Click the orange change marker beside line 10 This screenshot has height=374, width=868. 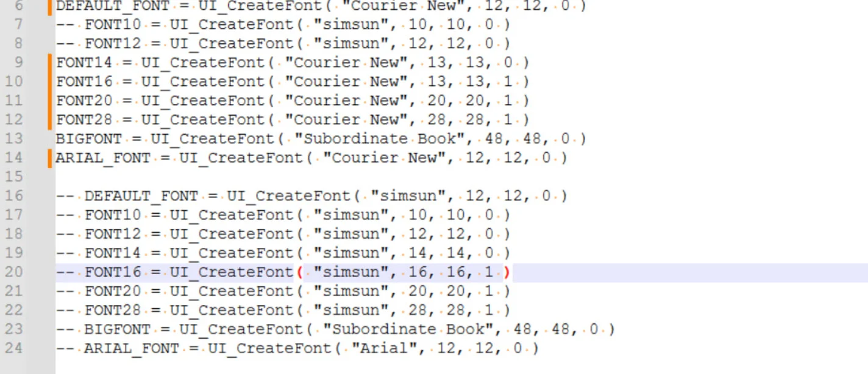[50, 82]
